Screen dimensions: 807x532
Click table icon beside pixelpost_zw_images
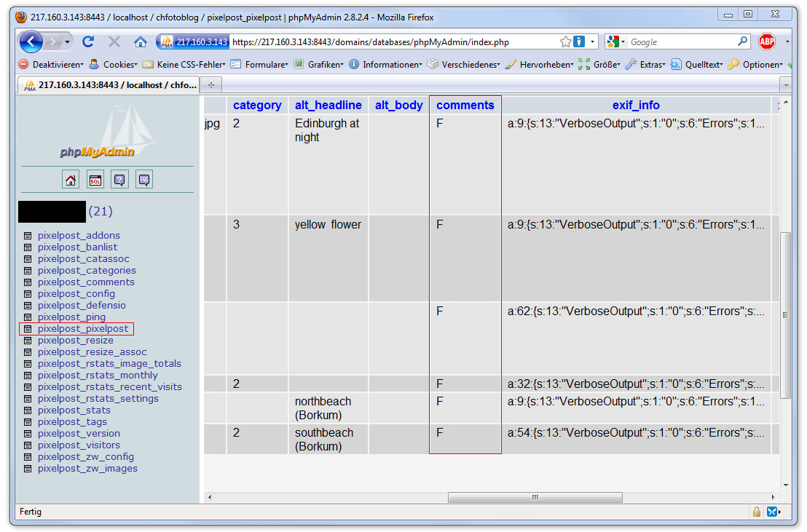coord(28,469)
